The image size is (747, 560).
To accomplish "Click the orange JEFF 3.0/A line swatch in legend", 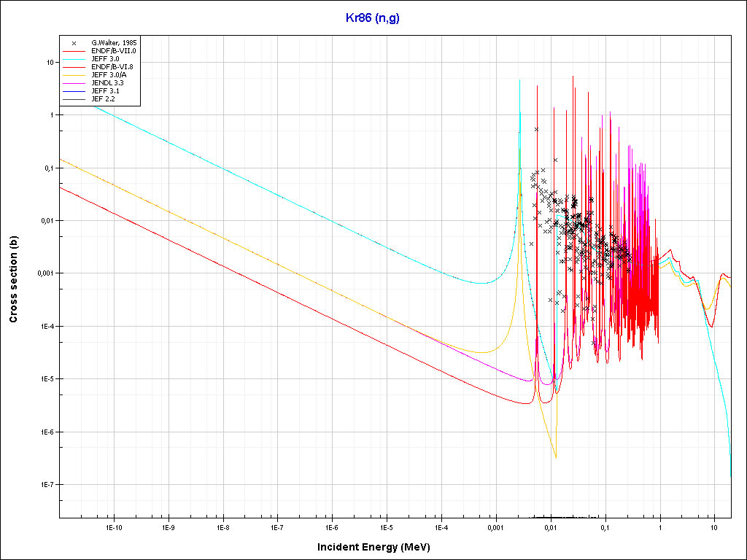I will (x=74, y=75).
